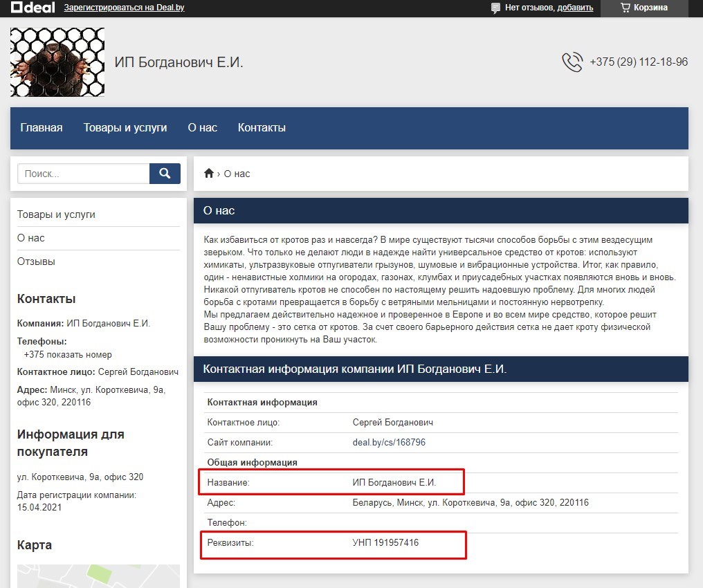The height and width of the screenshot is (588, 703).
Task: Click the reviews speech bubble icon
Action: click(495, 8)
